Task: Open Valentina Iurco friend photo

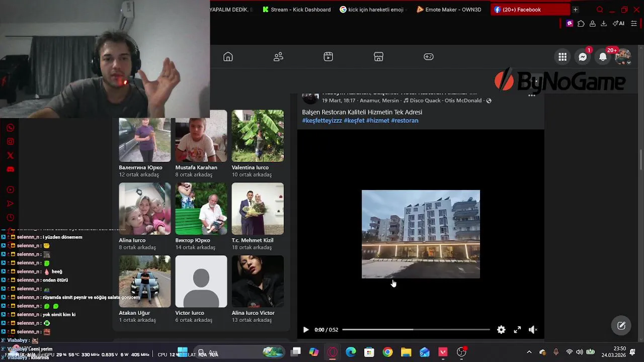Action: tap(258, 136)
